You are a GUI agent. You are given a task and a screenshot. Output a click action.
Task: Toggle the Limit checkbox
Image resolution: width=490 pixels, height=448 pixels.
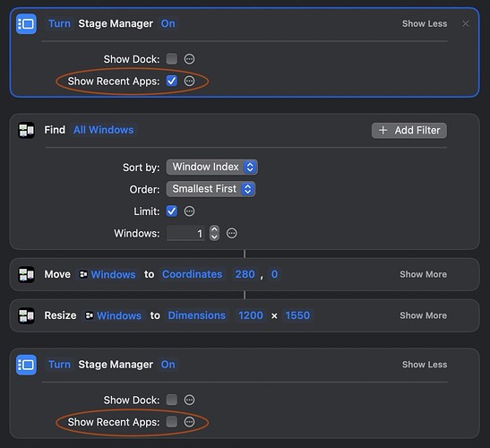172,211
